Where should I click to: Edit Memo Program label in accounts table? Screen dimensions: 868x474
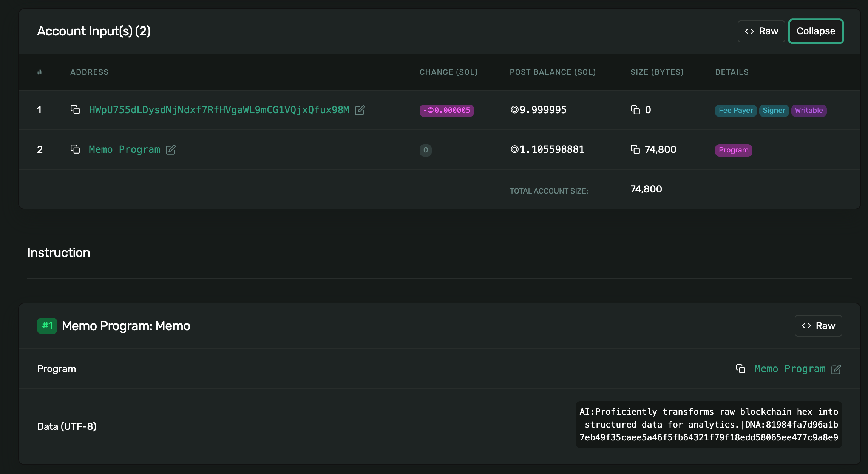(171, 150)
